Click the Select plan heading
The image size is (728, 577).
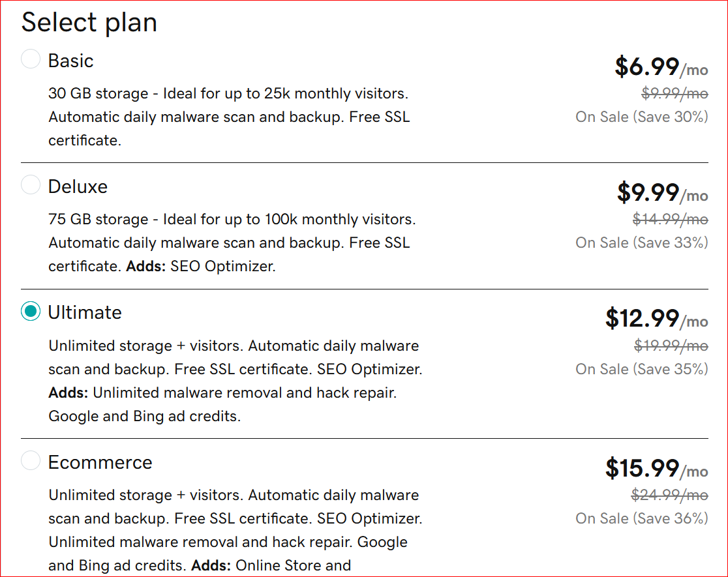[x=89, y=22]
